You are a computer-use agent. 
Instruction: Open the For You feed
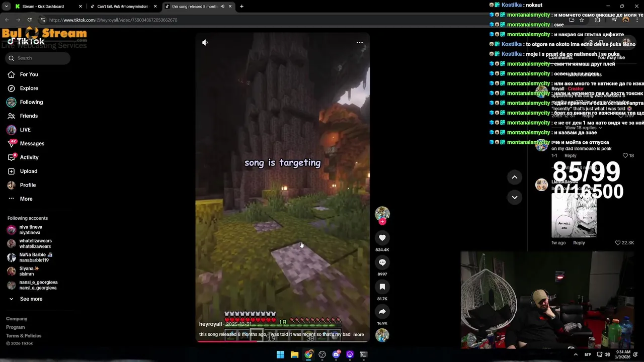[29, 74]
